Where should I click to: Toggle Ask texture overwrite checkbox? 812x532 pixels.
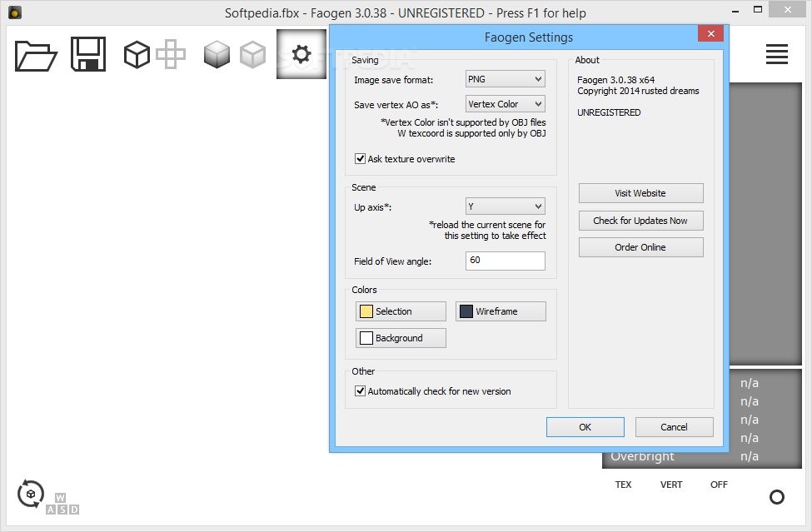360,158
